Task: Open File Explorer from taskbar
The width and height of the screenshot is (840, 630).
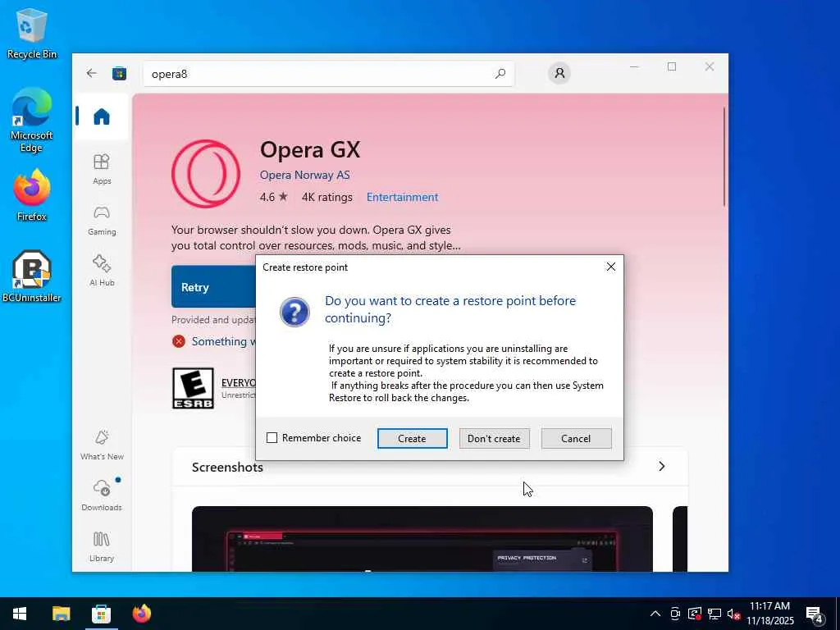Action: [61, 614]
